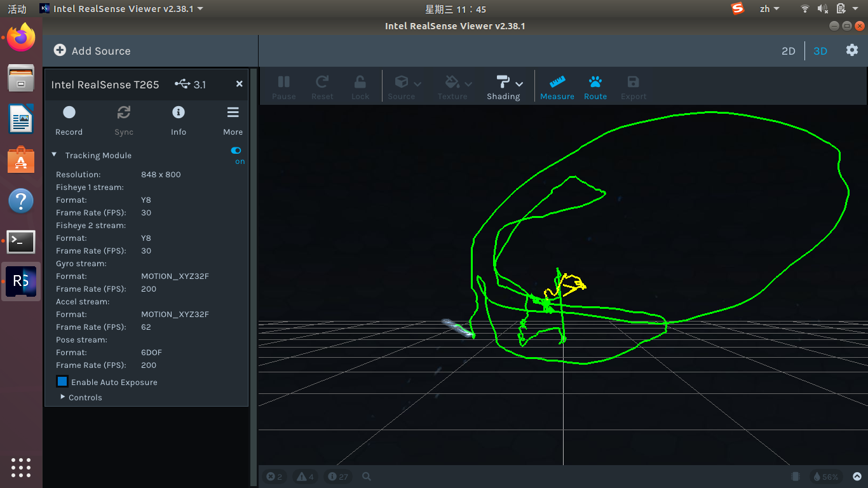
Task: Click the Accel frame rate value 62
Action: pyautogui.click(x=146, y=327)
